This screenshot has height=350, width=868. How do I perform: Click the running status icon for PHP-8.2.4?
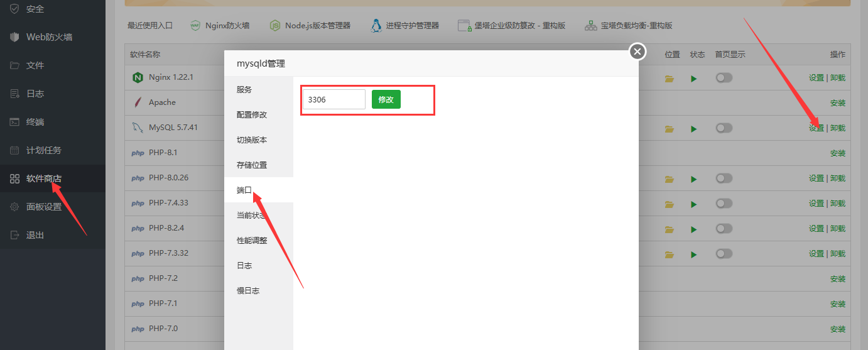click(694, 229)
